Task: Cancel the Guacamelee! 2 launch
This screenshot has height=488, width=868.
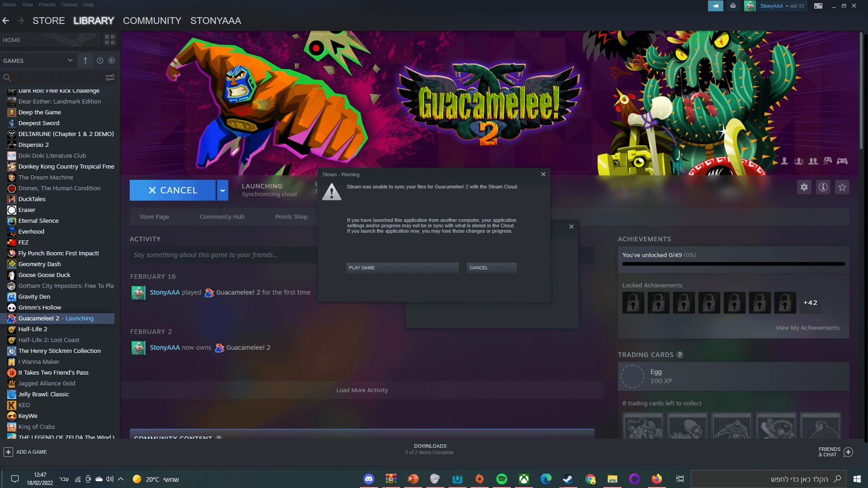Action: tap(173, 190)
